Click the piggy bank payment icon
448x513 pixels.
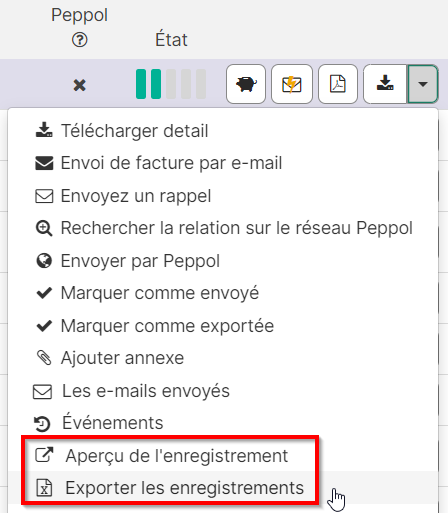[x=246, y=84]
